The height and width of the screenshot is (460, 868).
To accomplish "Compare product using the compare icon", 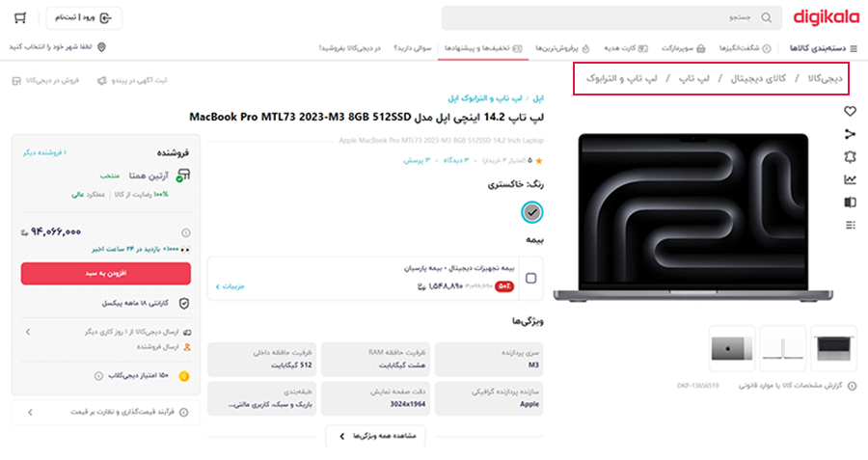I will pyautogui.click(x=851, y=203).
